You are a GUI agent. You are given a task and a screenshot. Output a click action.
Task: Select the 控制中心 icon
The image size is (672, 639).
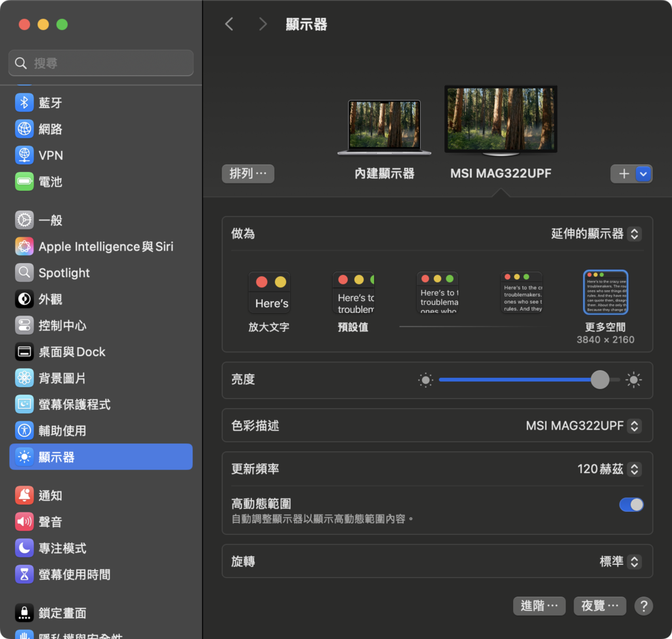(x=24, y=325)
